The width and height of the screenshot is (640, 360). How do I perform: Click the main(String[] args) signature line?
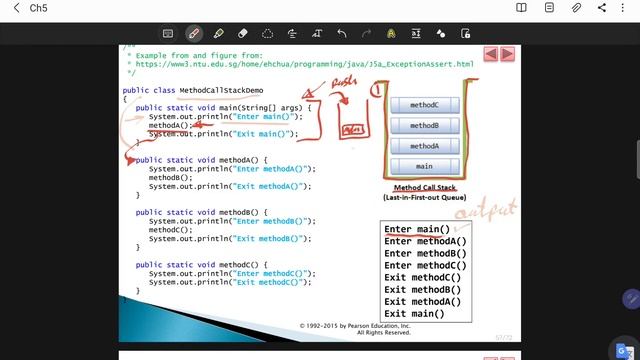[223, 108]
